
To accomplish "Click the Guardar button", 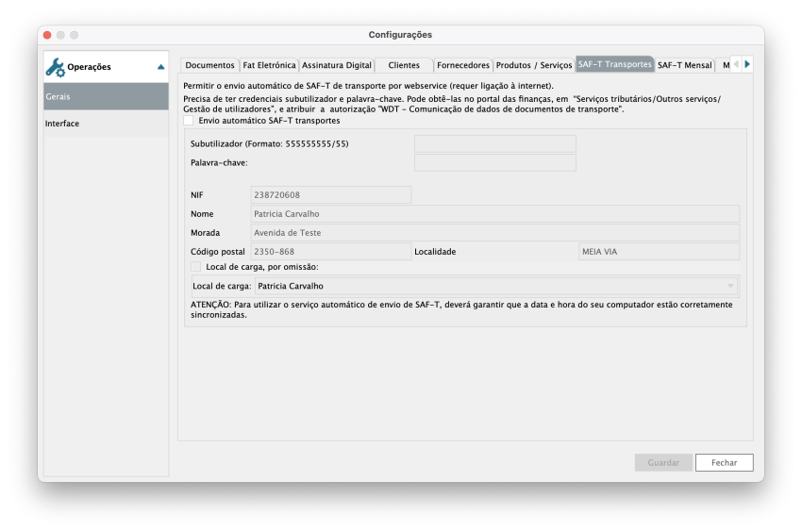I will (663, 463).
